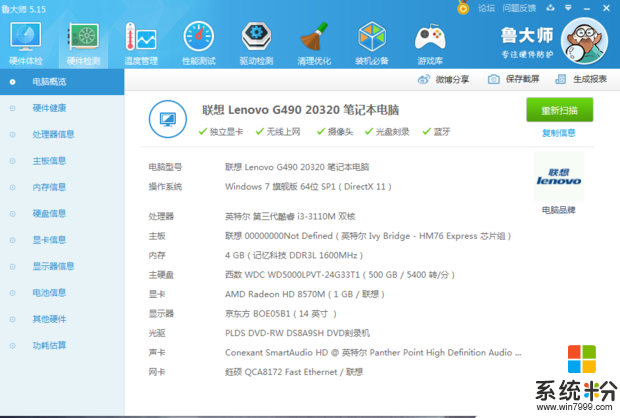The width and height of the screenshot is (620, 418).
Task: Click the 京东方 BOE05B1 display value
Action: pos(281,314)
